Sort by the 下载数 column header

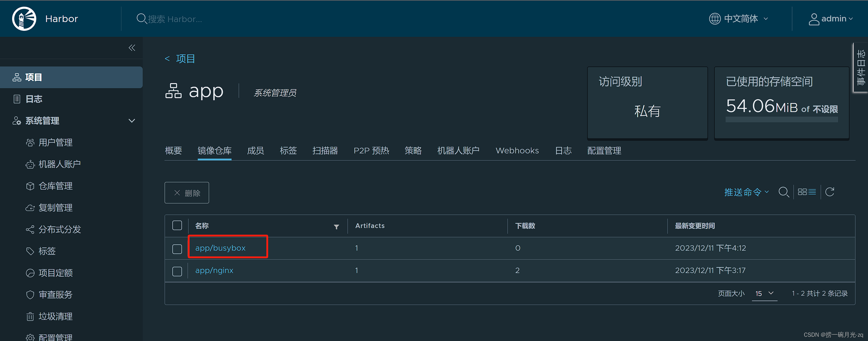525,226
